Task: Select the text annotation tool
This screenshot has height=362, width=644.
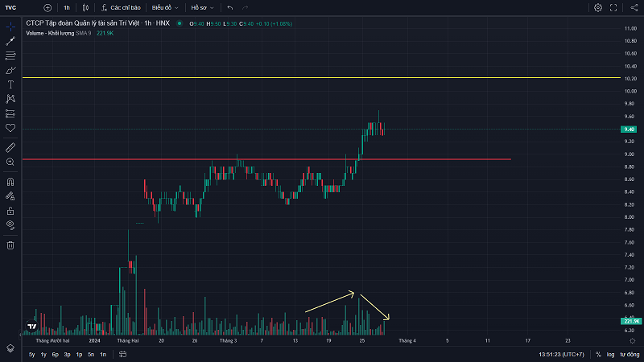Action: point(10,84)
